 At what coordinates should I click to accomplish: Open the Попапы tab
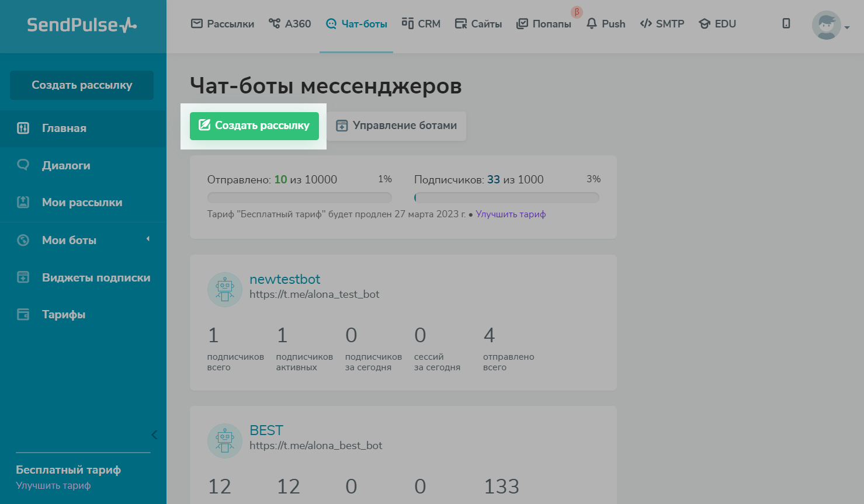[544, 24]
